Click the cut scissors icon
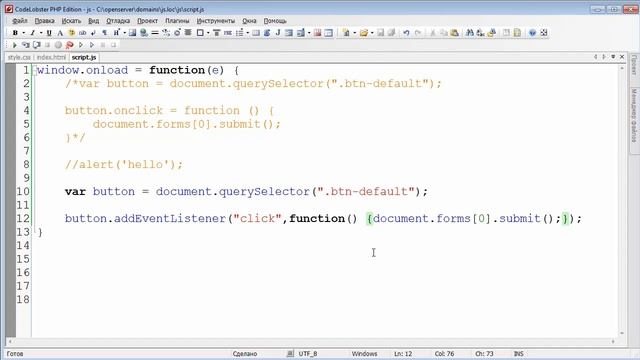 point(433,33)
